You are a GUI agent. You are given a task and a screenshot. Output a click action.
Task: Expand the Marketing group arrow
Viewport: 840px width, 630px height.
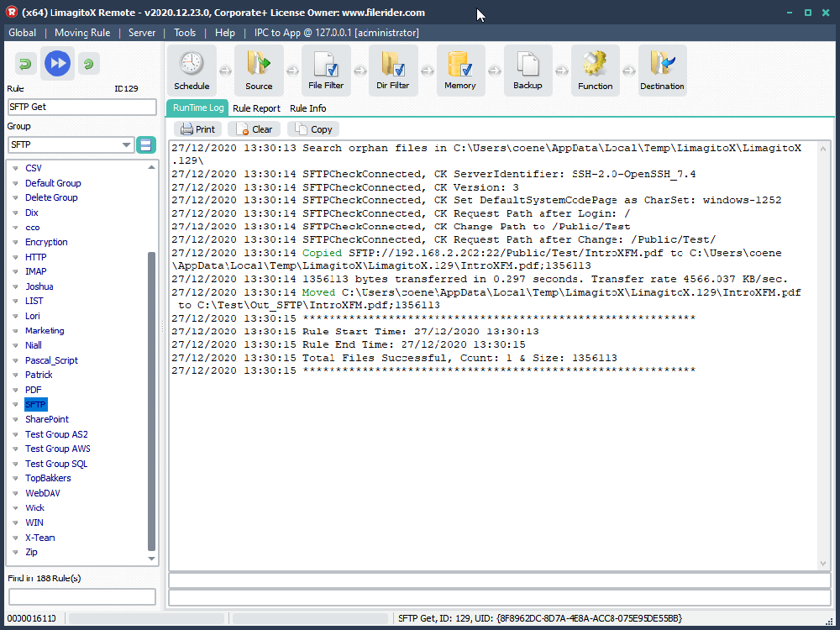pyautogui.click(x=14, y=331)
